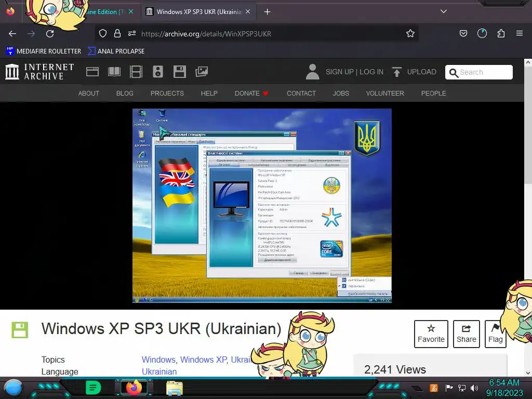This screenshot has height=399, width=532.
Task: Bookmark this page with the star icon
Action: (x=410, y=33)
